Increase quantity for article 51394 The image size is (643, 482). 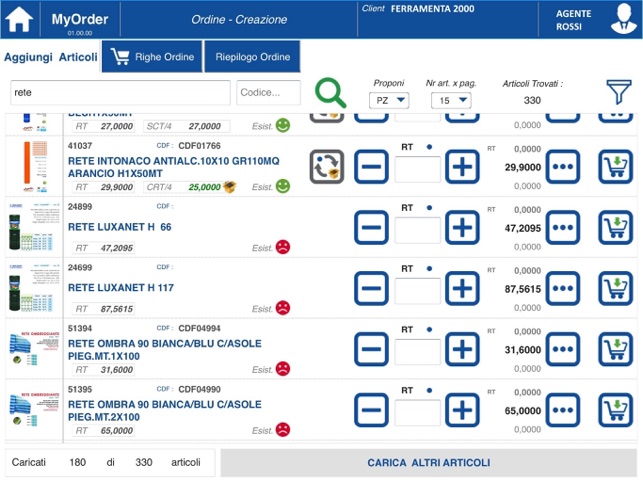click(x=462, y=349)
